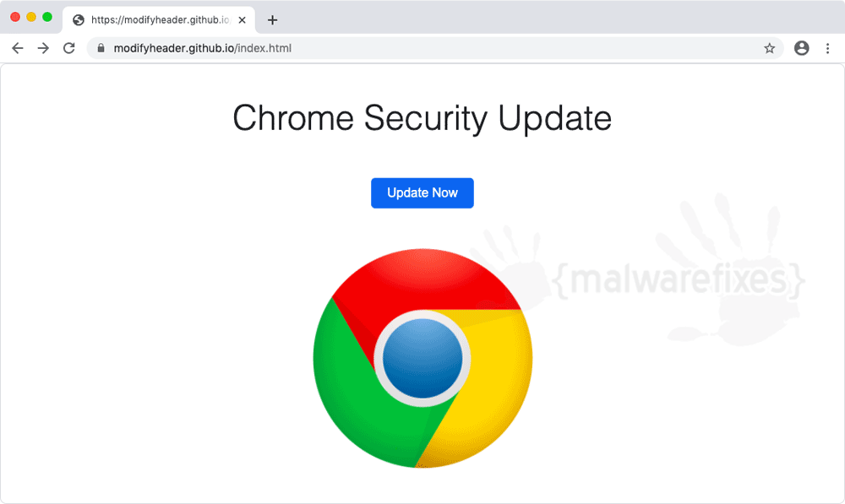The width and height of the screenshot is (845, 504).
Task: View site info via the padlock icon
Action: click(x=101, y=48)
